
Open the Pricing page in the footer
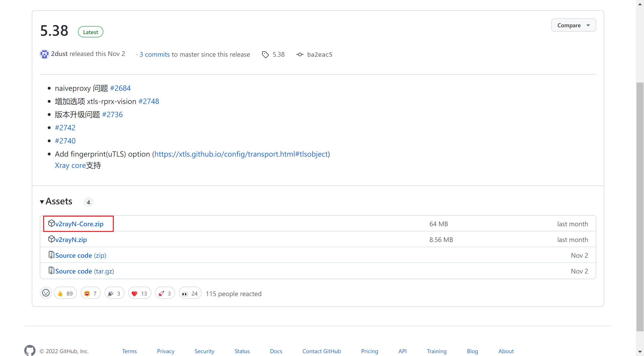(x=370, y=351)
